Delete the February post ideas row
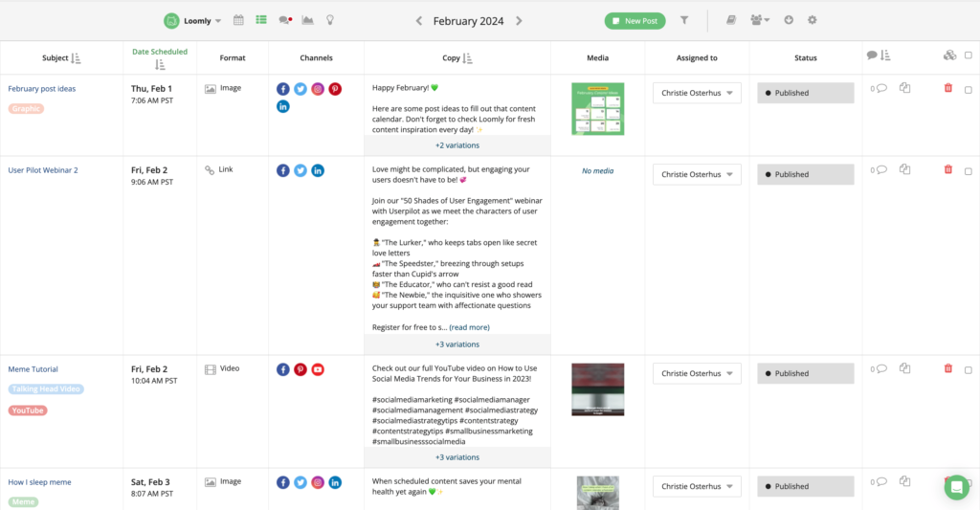Image resolution: width=980 pixels, height=510 pixels. pos(947,88)
